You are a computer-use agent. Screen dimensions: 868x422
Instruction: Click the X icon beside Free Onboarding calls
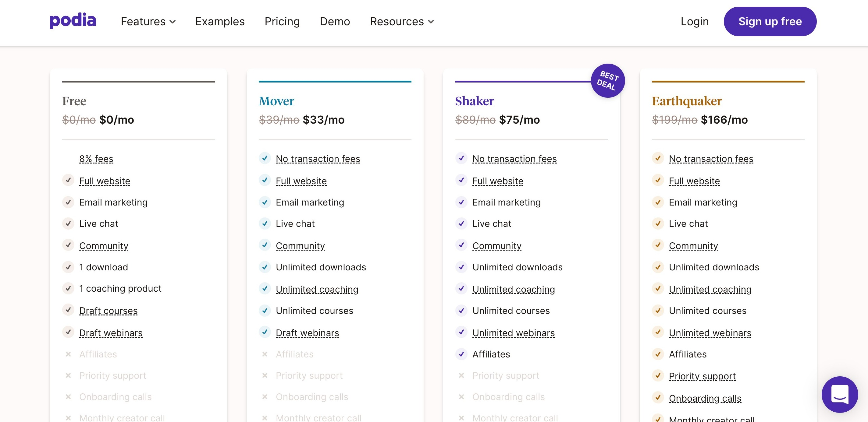tap(68, 397)
